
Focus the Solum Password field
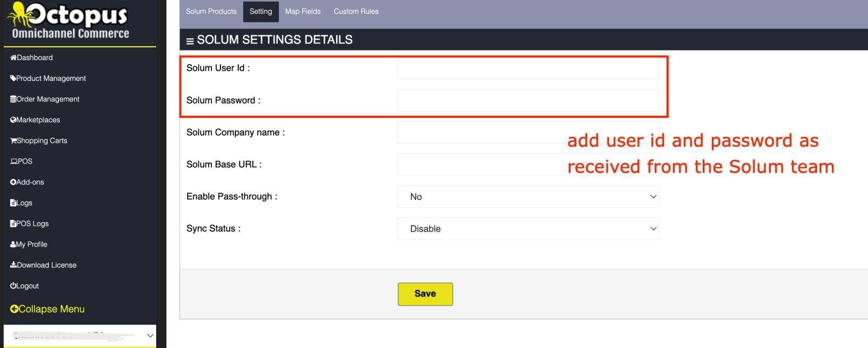pyautogui.click(x=528, y=100)
